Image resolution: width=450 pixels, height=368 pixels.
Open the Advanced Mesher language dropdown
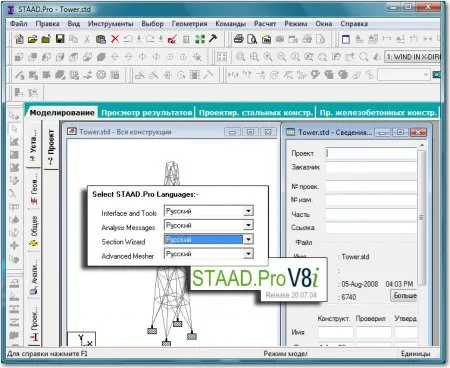pyautogui.click(x=248, y=254)
